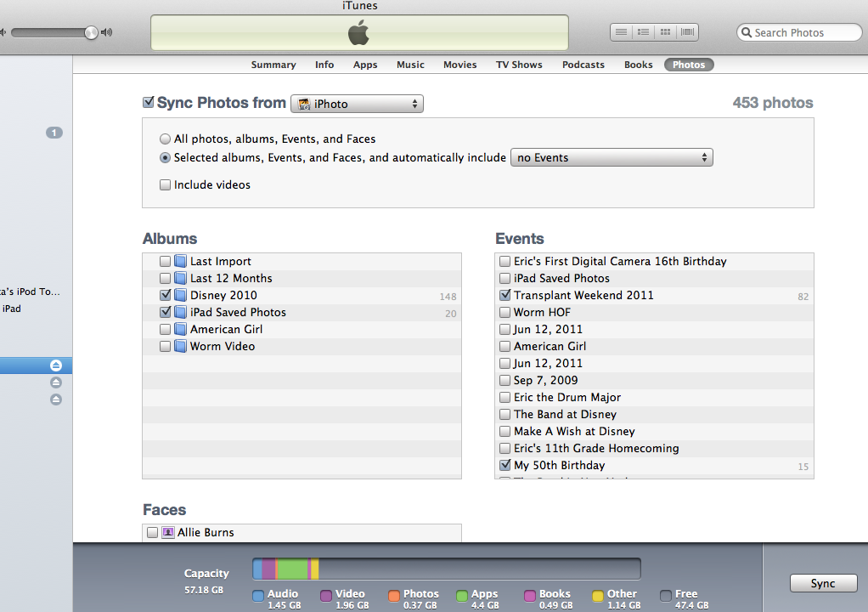
Task: Uncheck iPad Saved Photos album
Action: tap(165, 312)
